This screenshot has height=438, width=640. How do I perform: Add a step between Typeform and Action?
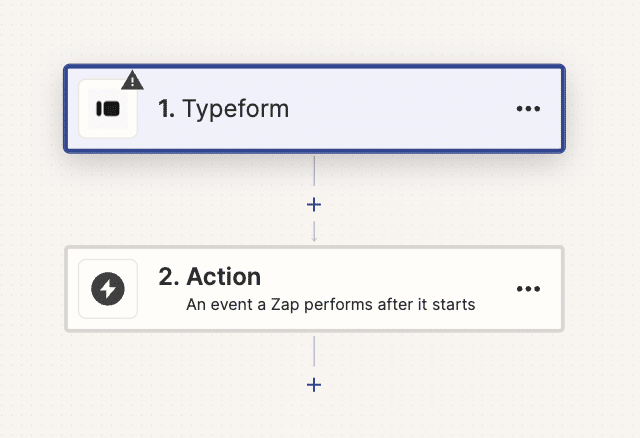314,204
